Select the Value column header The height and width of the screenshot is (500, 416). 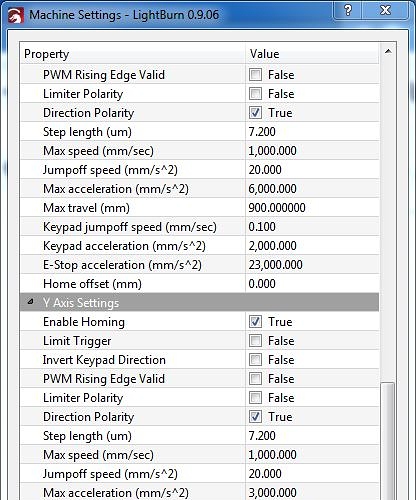[x=313, y=54]
